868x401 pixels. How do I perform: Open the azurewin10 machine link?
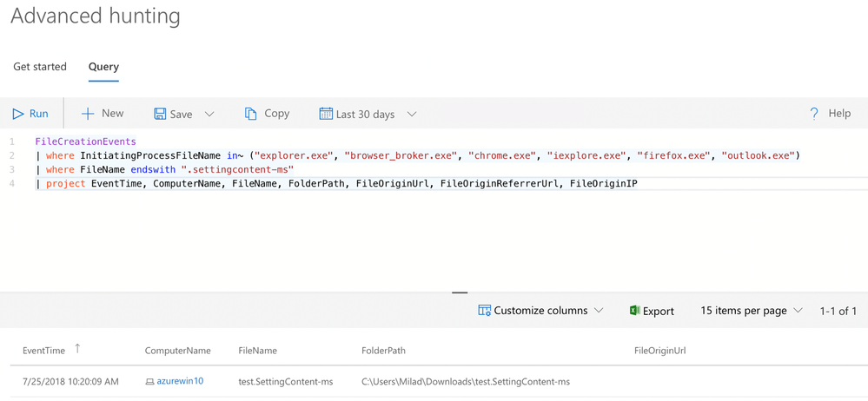(181, 381)
